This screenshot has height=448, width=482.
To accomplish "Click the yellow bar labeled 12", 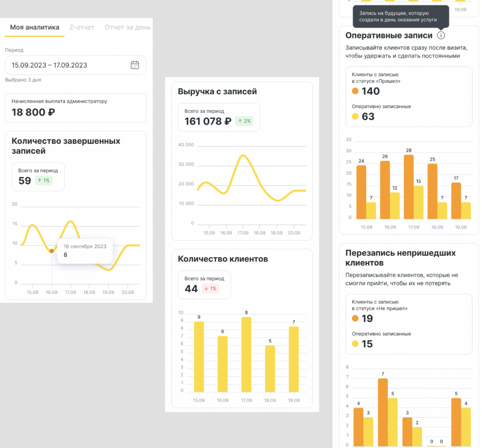I will [395, 206].
